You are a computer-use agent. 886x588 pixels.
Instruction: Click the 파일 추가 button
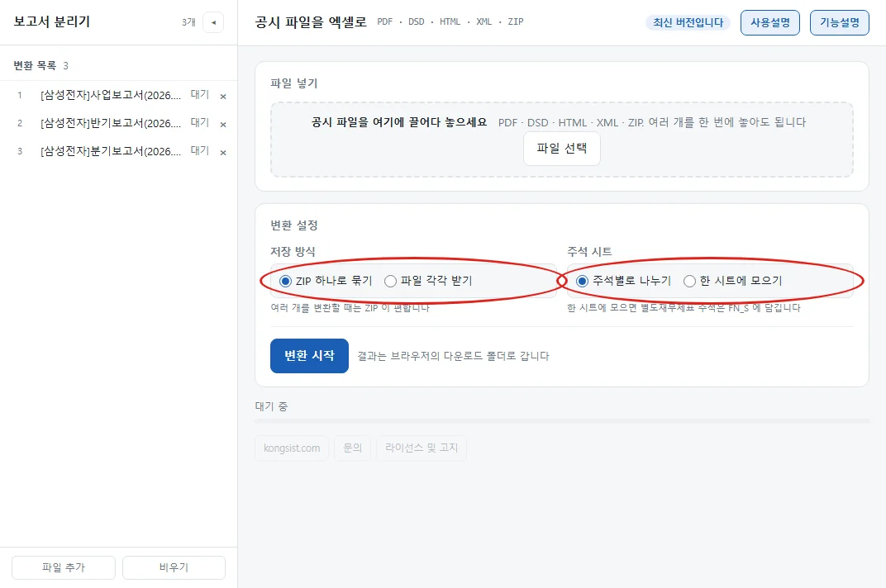point(64,567)
